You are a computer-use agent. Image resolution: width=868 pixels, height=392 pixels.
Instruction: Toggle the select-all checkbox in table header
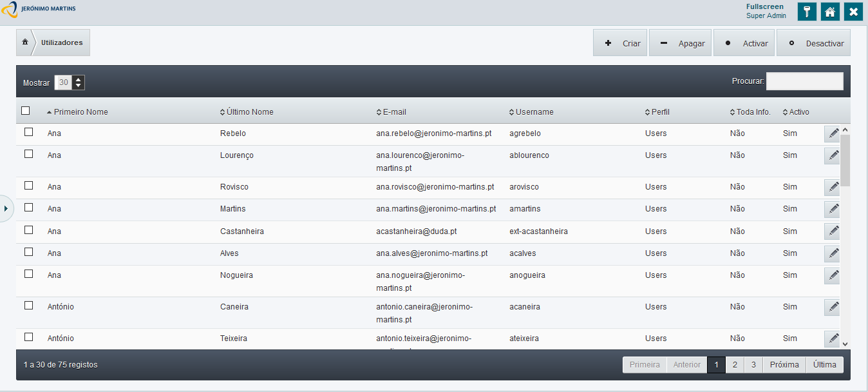26,111
